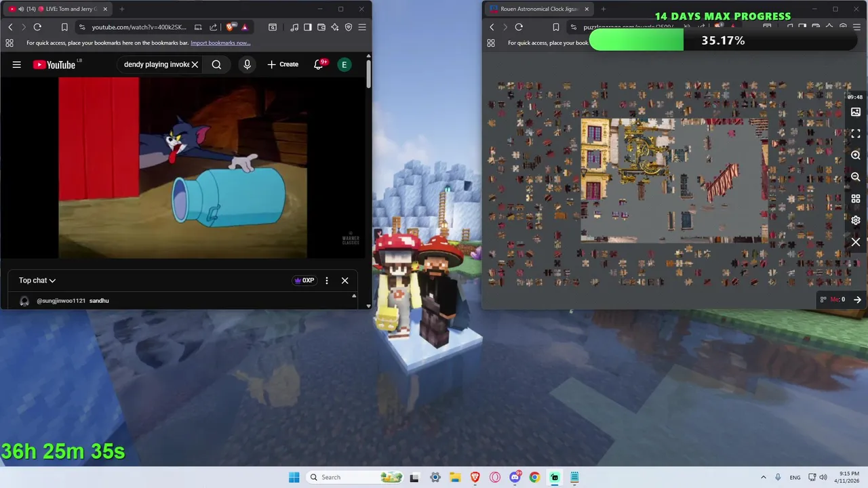Open Brave playlist music note icon

coord(294,27)
